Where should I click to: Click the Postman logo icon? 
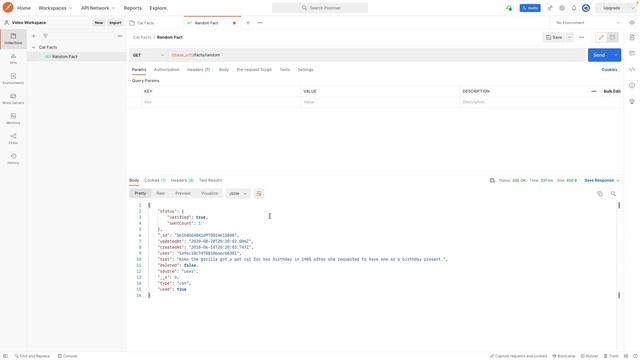pyautogui.click(x=8, y=7)
